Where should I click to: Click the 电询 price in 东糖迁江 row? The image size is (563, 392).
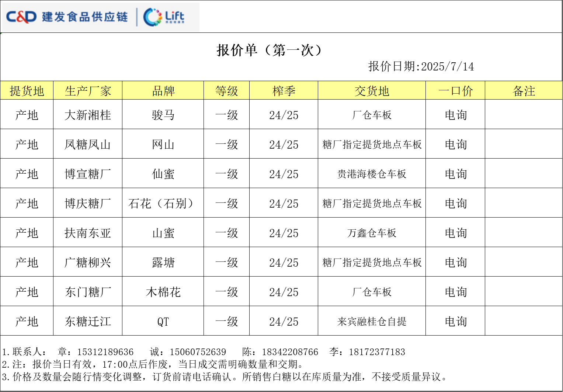pyautogui.click(x=455, y=322)
